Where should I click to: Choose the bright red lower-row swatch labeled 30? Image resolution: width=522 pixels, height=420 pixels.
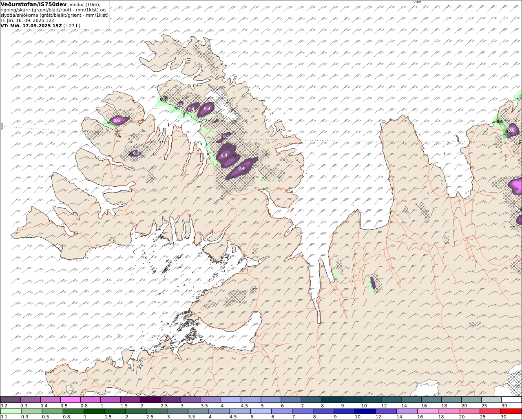(x=511, y=411)
